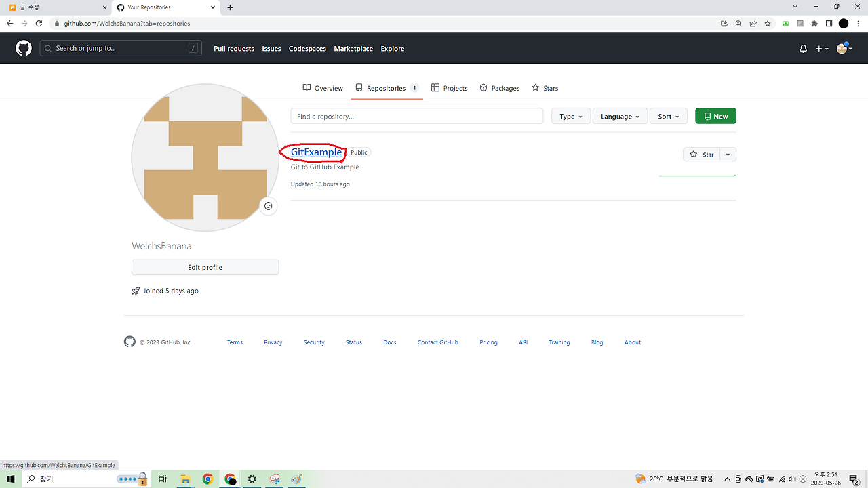Click the footer About link
The width and height of the screenshot is (868, 488).
(x=633, y=342)
